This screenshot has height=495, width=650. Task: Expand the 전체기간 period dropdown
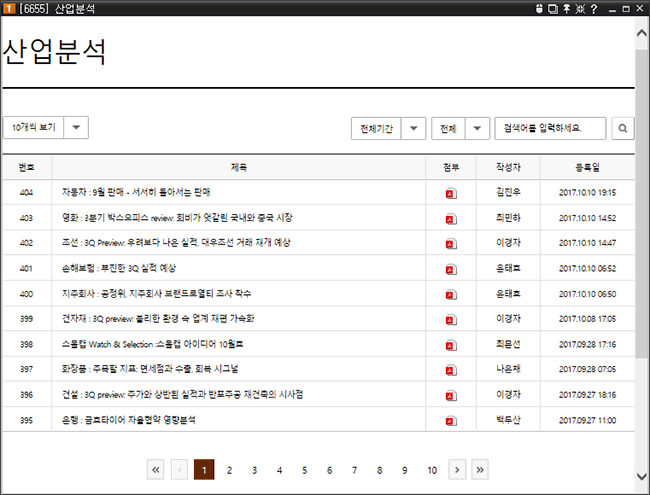coord(415,129)
